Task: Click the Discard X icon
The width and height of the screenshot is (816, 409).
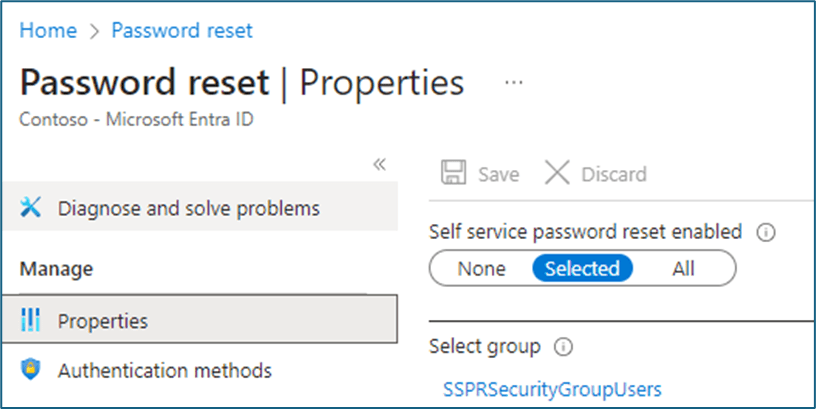Action: click(x=556, y=174)
